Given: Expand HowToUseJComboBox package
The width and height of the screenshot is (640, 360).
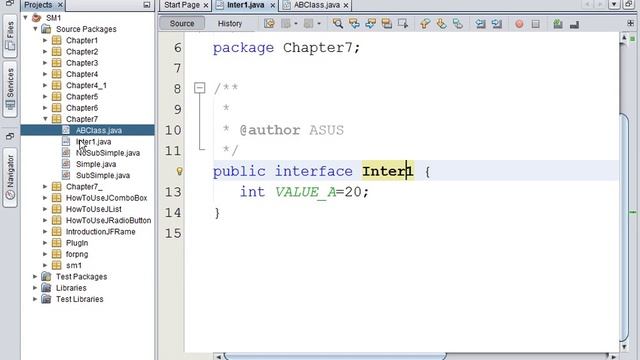Looking at the screenshot, I should coord(45,198).
